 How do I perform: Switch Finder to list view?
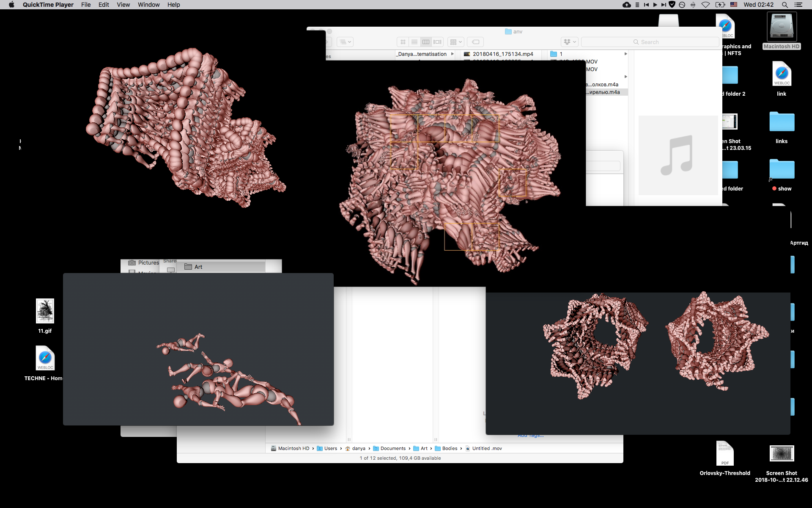point(414,42)
